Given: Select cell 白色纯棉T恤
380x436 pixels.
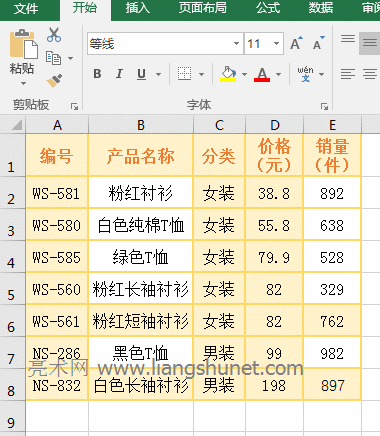Looking at the screenshot, I should (x=141, y=225).
